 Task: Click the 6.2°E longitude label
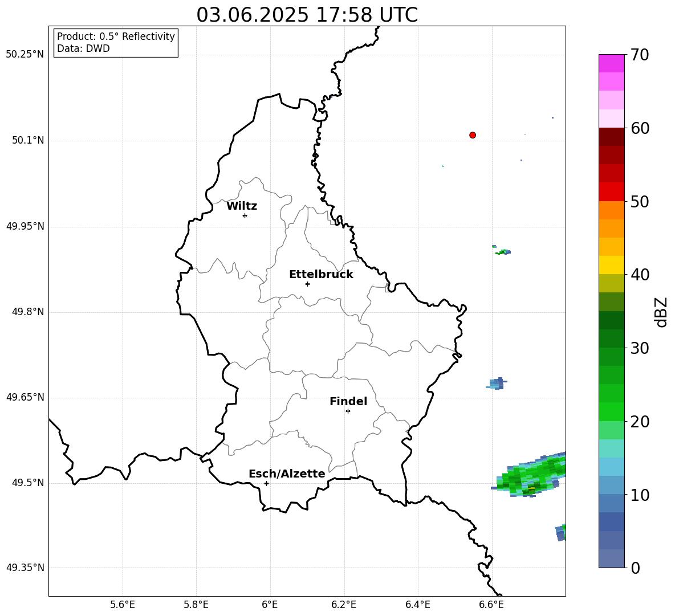click(344, 605)
